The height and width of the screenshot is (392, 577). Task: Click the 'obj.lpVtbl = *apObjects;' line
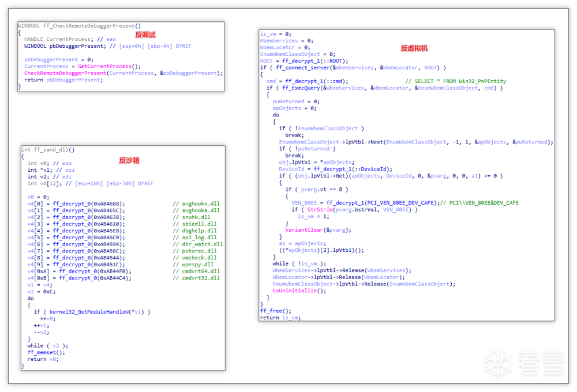coord(317,162)
